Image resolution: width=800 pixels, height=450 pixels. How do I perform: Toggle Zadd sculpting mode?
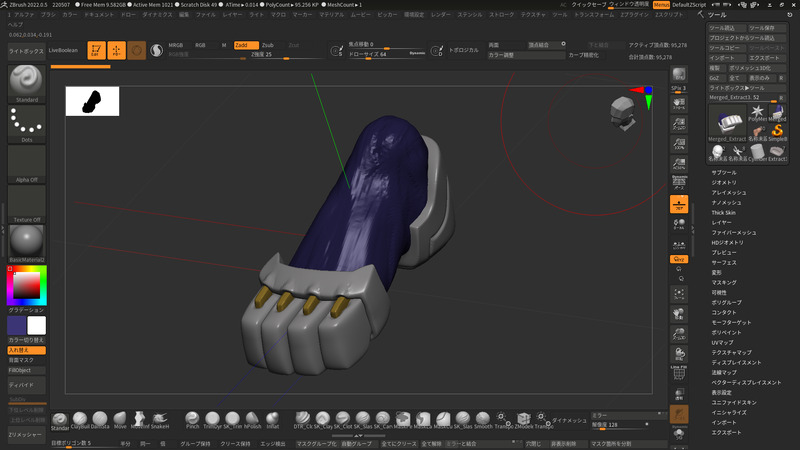point(246,45)
